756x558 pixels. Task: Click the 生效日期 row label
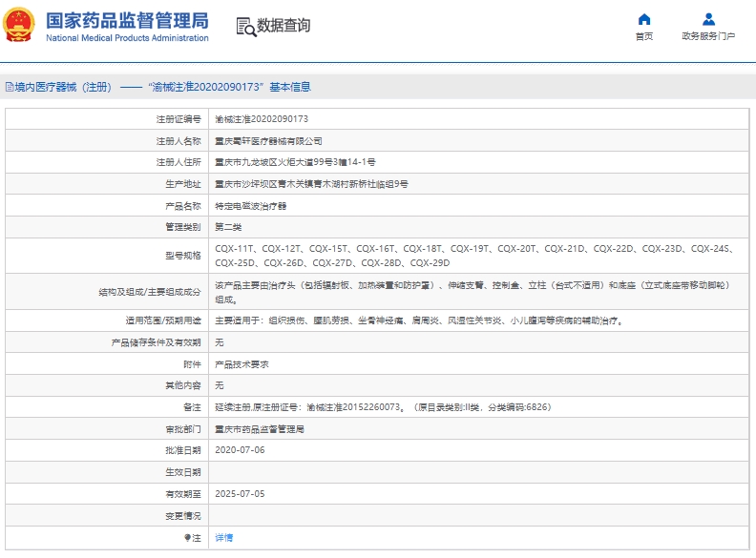[182, 472]
